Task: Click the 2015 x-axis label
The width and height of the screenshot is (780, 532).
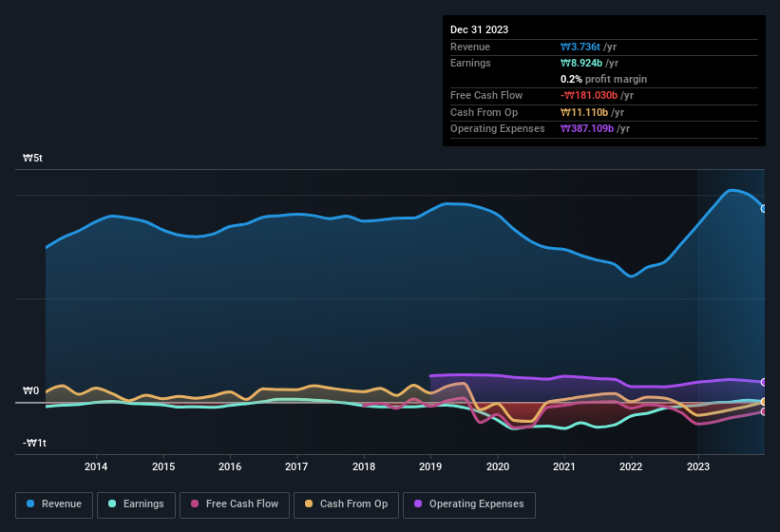Action: click(163, 466)
